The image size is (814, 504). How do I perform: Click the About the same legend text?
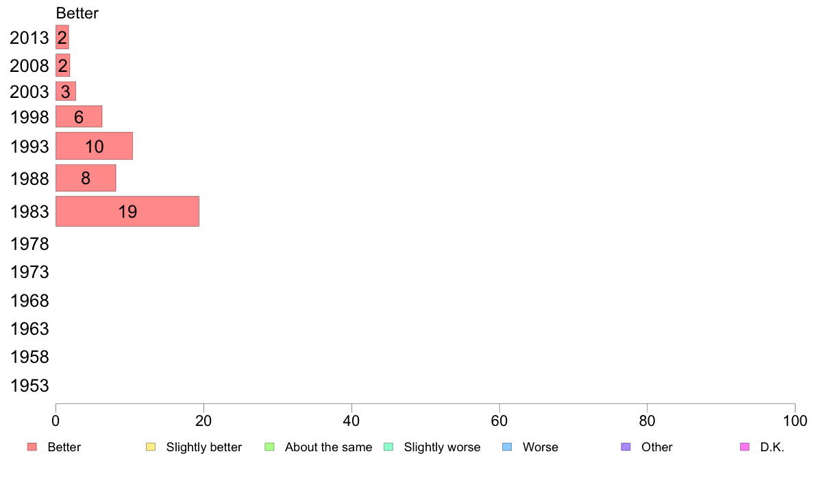pos(329,447)
